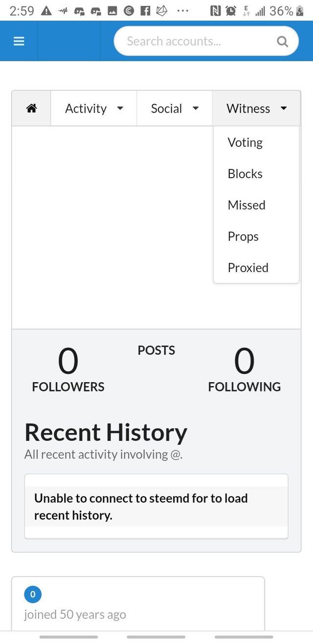Tap the search magnifier icon
The height and width of the screenshot is (644, 313).
[282, 42]
